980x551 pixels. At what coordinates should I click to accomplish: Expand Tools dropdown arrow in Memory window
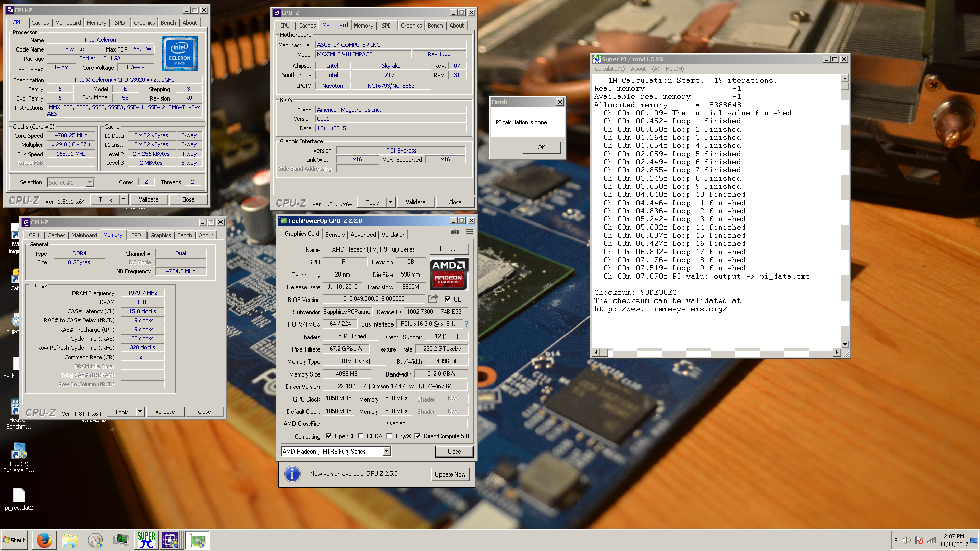tap(140, 412)
